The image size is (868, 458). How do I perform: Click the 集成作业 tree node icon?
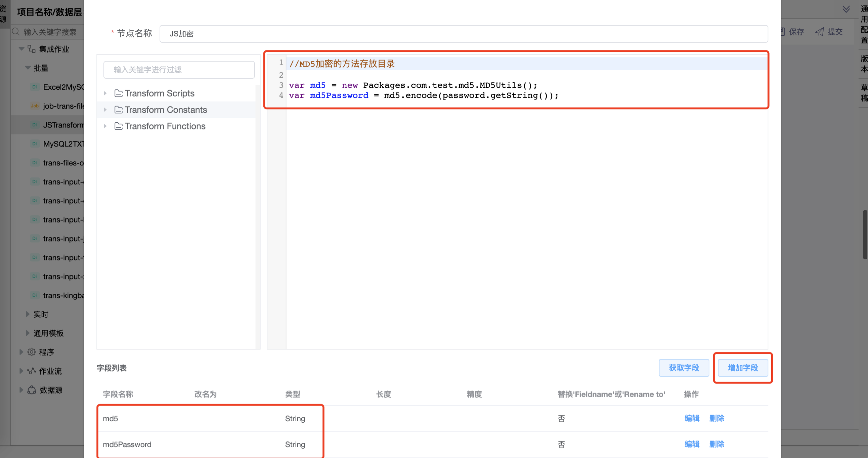click(x=31, y=49)
